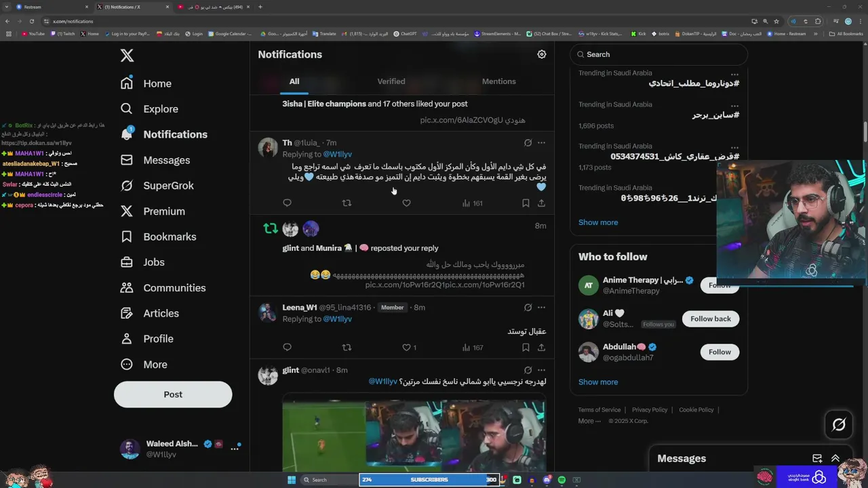Ask Grok about Leena_W1's post

[x=528, y=308]
